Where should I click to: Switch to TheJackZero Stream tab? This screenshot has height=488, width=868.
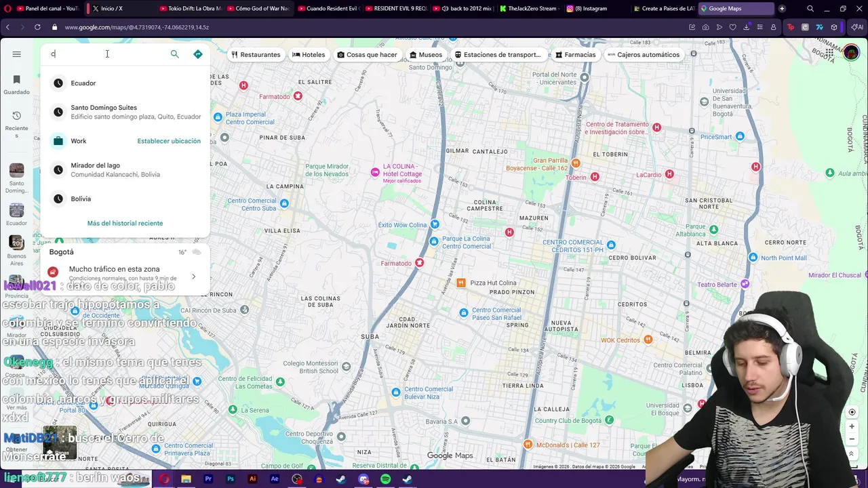pyautogui.click(x=528, y=9)
